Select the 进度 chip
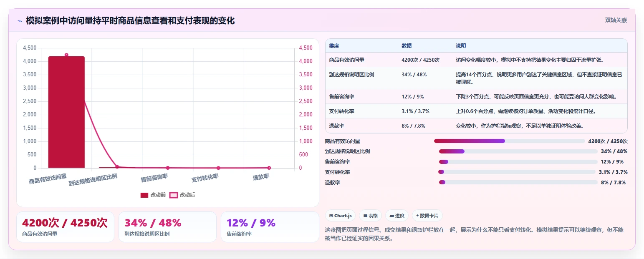The height and width of the screenshot is (259, 644). 397,216
